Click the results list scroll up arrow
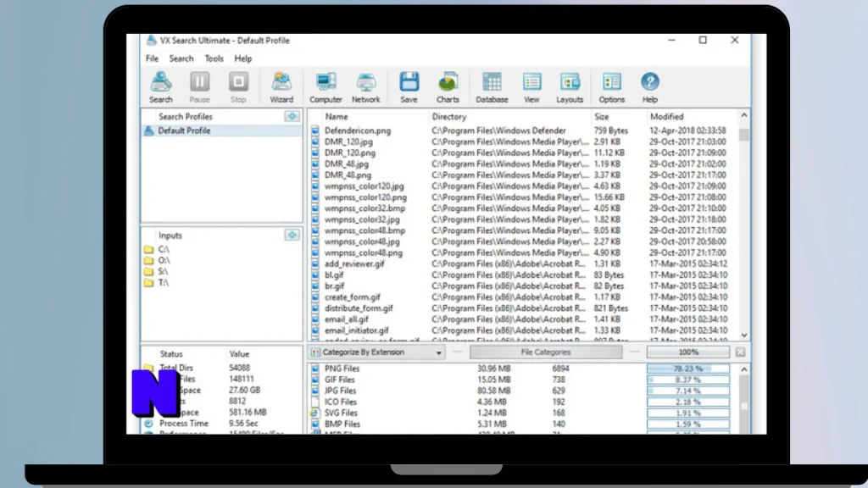This screenshot has width=868, height=488. pos(744,115)
